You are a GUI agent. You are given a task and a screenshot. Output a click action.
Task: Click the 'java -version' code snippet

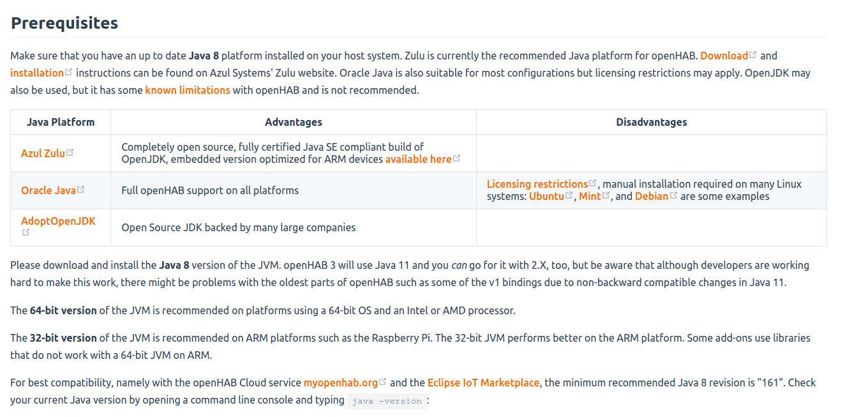point(387,401)
